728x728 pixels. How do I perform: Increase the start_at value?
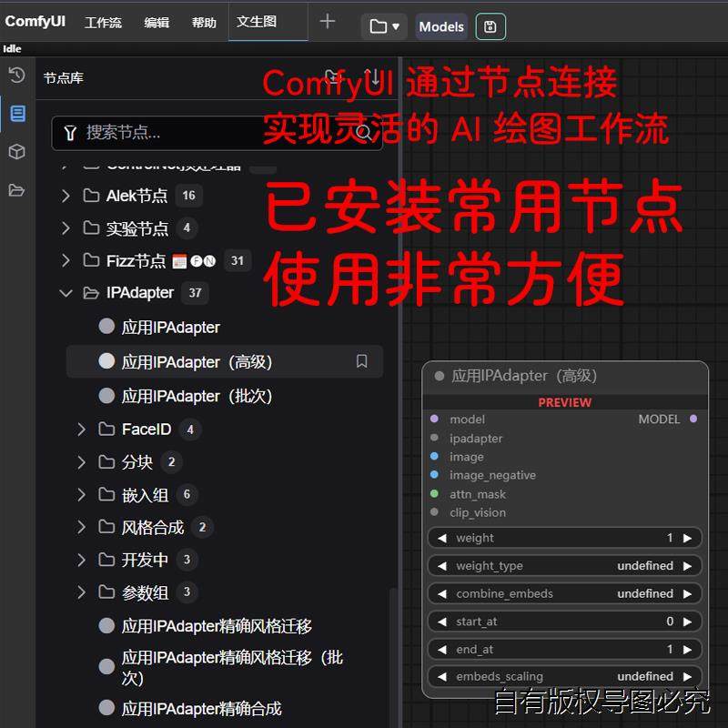(x=688, y=622)
